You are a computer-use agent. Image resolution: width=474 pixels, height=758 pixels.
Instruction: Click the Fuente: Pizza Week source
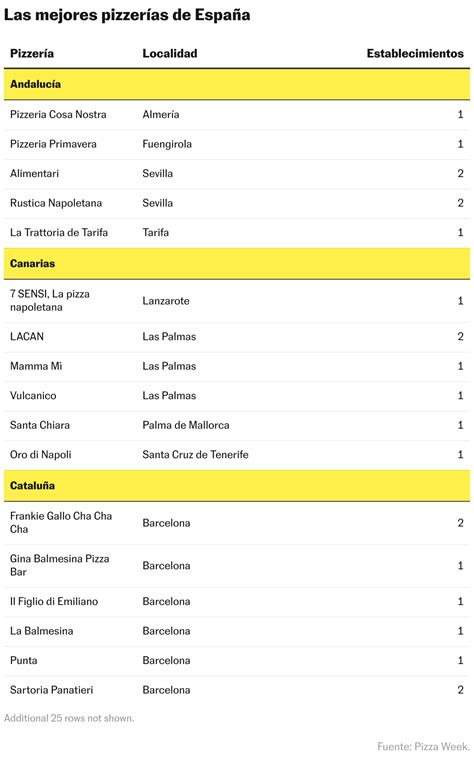point(423,746)
